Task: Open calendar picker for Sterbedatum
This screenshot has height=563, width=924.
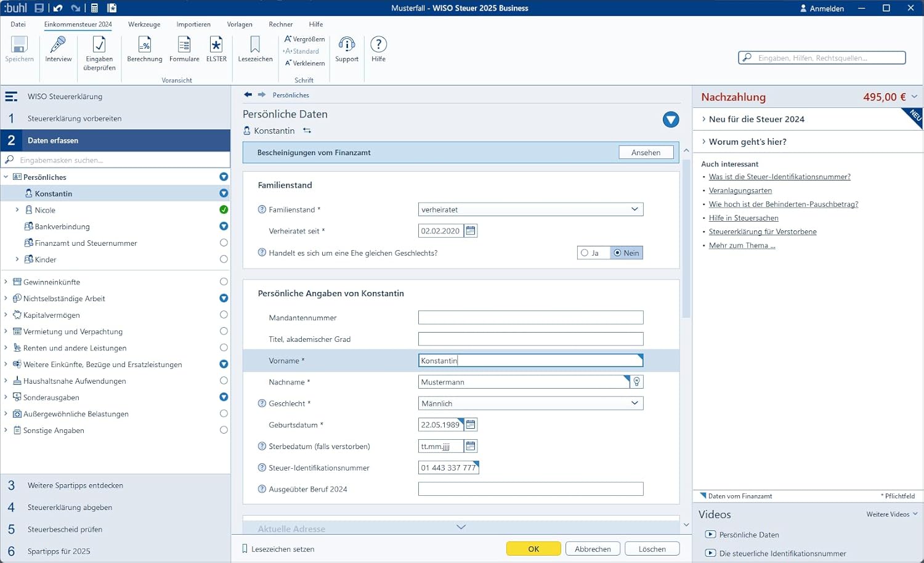Action: pyautogui.click(x=471, y=446)
